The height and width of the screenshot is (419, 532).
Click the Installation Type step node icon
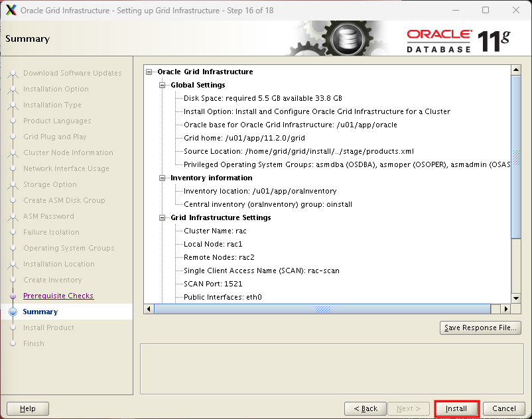tap(13, 105)
